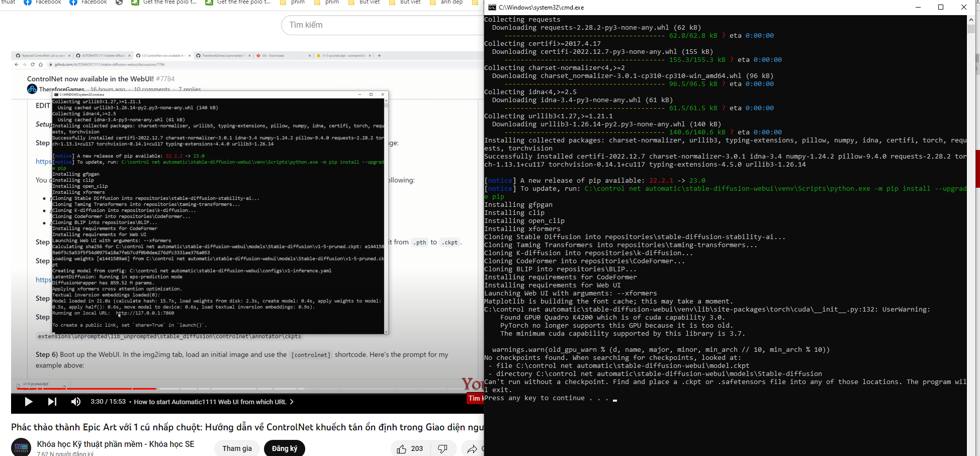Click the browser back arrow icon
This screenshot has width=980, height=456.
[x=16, y=64]
